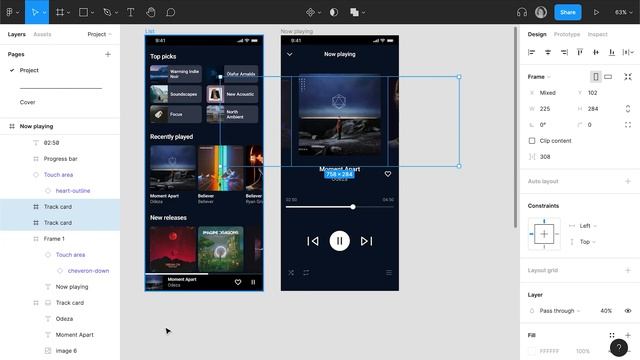
Task: Add Auto layout with plus
Action: pos(628,181)
